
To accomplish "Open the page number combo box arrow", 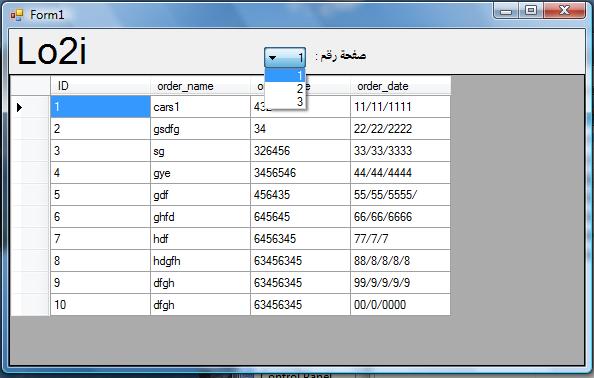I will (272, 58).
